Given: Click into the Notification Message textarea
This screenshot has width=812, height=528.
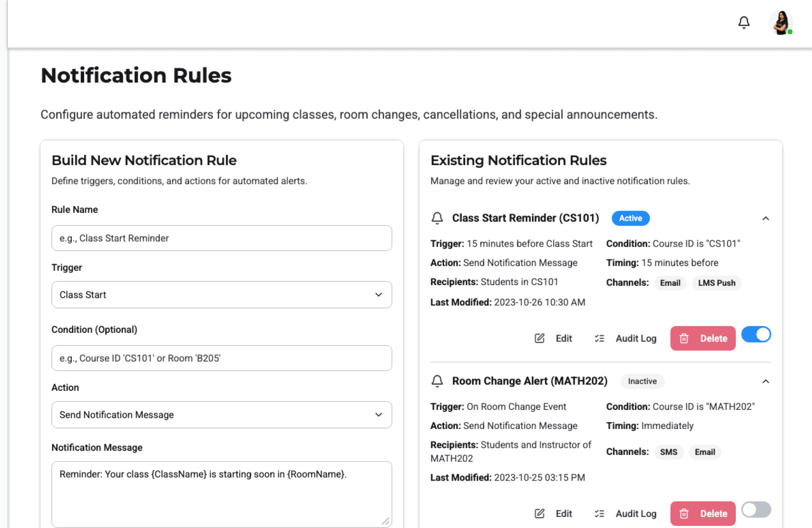Looking at the screenshot, I should pyautogui.click(x=221, y=494).
